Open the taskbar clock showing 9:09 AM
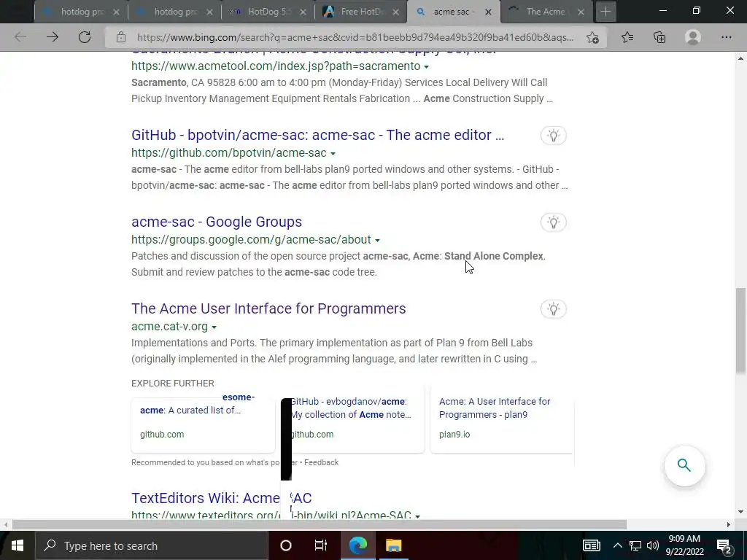The width and height of the screenshot is (747, 560). click(684, 545)
